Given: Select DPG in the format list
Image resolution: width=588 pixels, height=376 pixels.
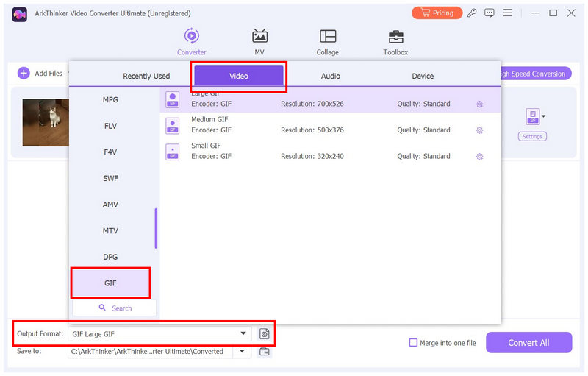Looking at the screenshot, I should (111, 258).
